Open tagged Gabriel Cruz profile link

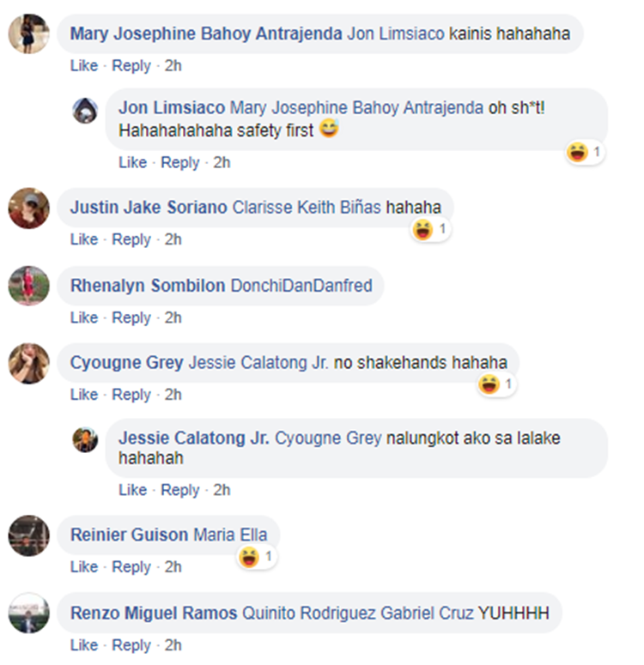(427, 614)
